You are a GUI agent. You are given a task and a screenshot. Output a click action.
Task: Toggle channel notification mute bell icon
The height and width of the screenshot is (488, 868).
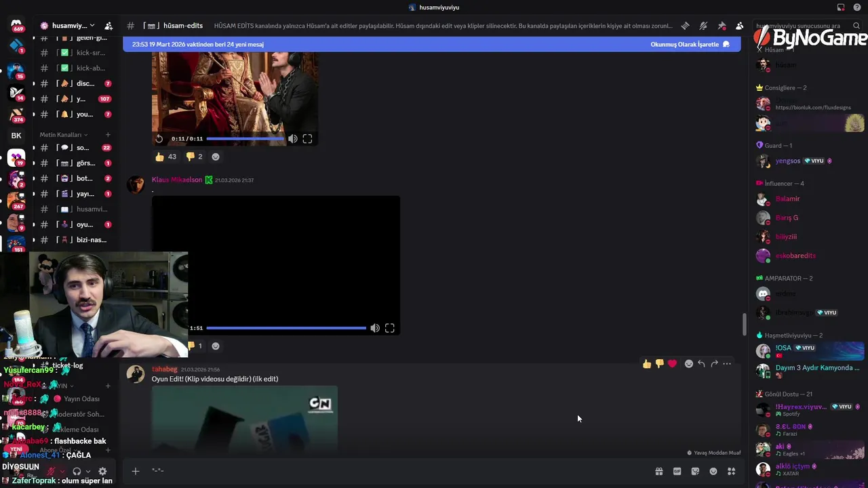(x=703, y=26)
